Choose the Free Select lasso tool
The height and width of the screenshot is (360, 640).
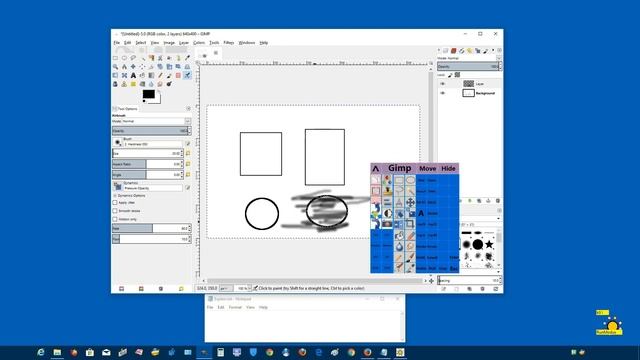[133, 58]
